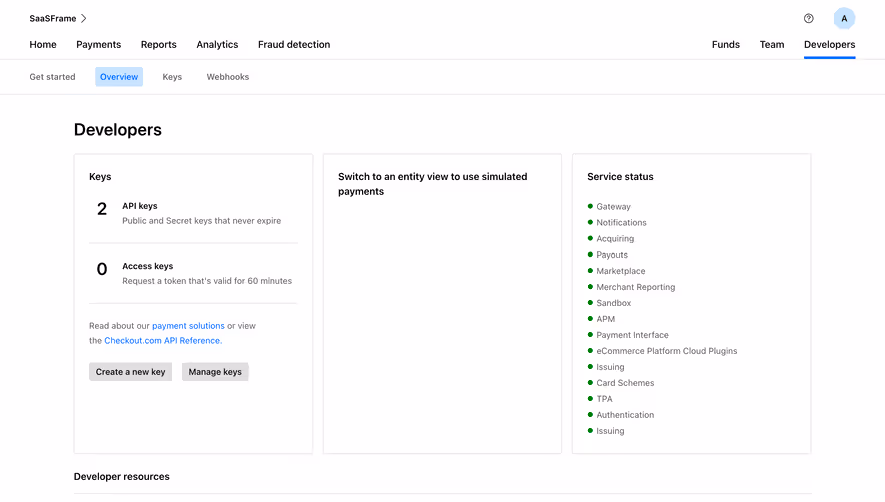
Task: Click the API keys count 2
Action: coord(102,209)
